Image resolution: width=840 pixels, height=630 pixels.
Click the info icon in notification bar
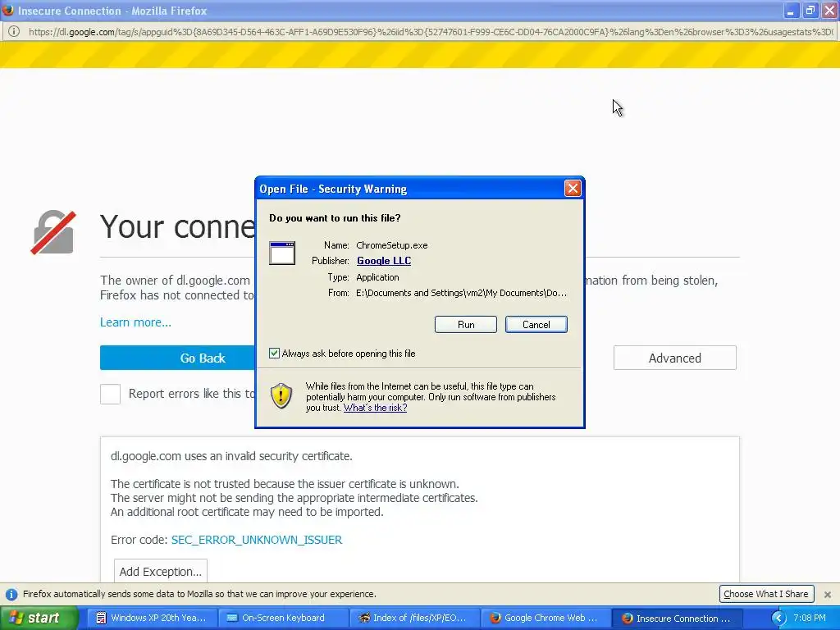(x=11, y=595)
